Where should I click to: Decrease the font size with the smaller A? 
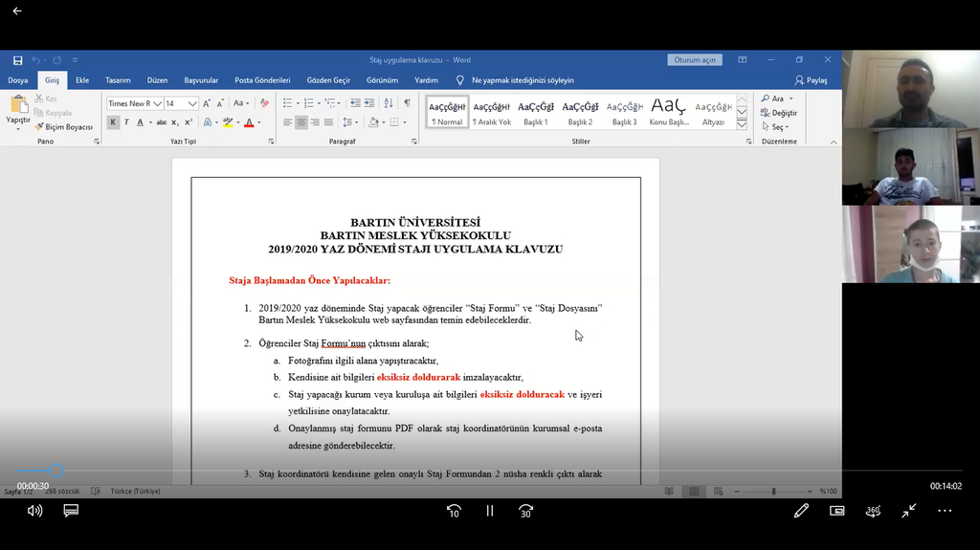coord(220,103)
